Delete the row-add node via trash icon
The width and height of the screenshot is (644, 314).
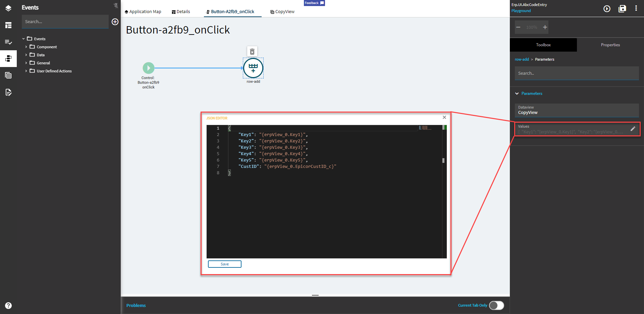tap(253, 51)
